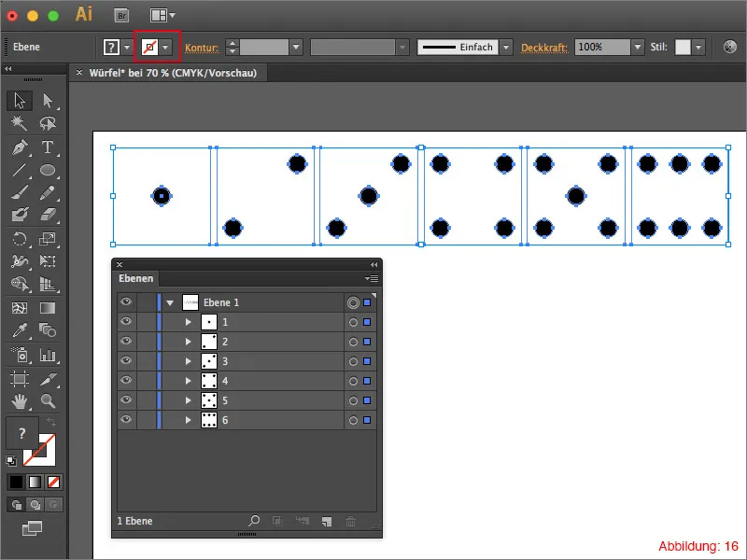Screen dimensions: 747x560
Task: Select the Shape Builder tool
Action: click(x=20, y=284)
